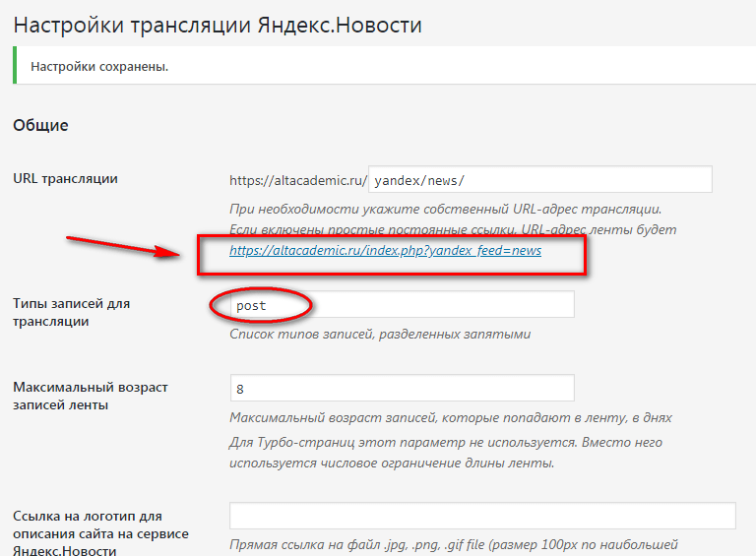756x556 pixels.
Task: Click the 'Типы записей для трансляции' label
Action: pos(71,312)
